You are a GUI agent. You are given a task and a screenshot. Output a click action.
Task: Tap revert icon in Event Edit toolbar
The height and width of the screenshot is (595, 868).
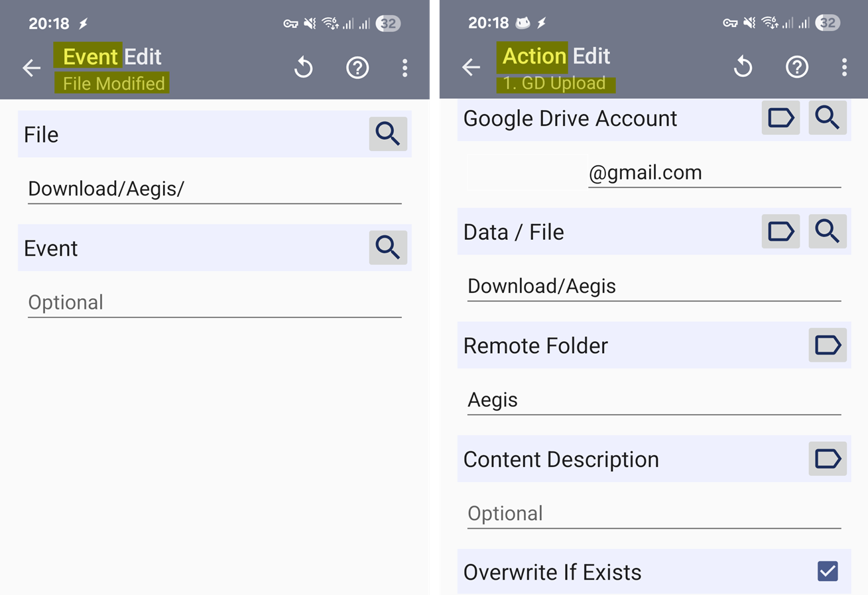point(304,68)
